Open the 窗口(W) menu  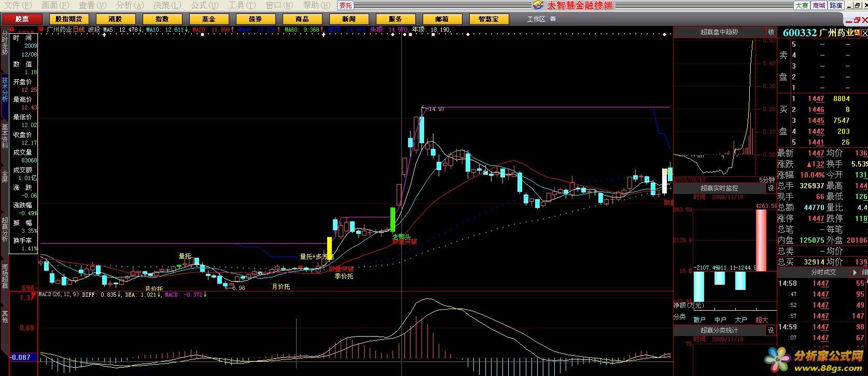click(x=279, y=5)
